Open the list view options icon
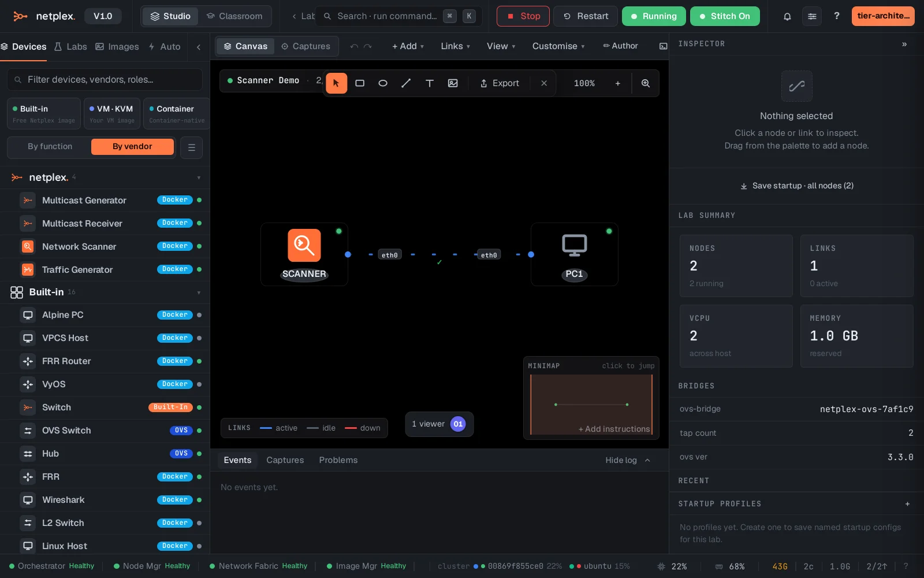The width and height of the screenshot is (924, 578). [192, 147]
